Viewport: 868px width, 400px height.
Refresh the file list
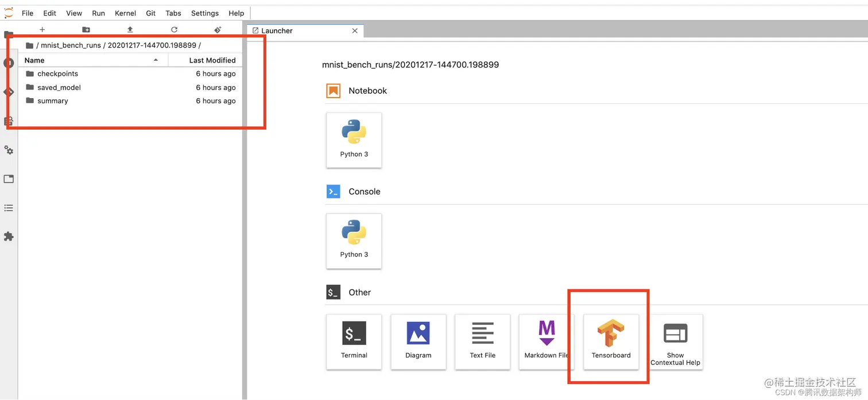pos(174,29)
